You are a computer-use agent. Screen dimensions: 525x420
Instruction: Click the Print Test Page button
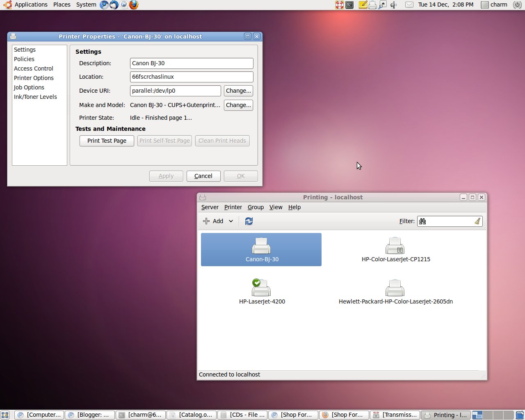(107, 141)
